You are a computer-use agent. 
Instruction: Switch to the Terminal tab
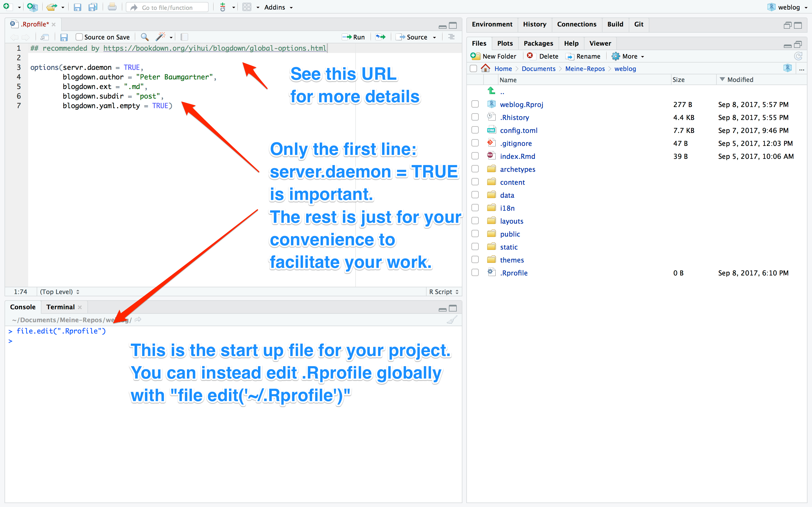click(x=60, y=307)
